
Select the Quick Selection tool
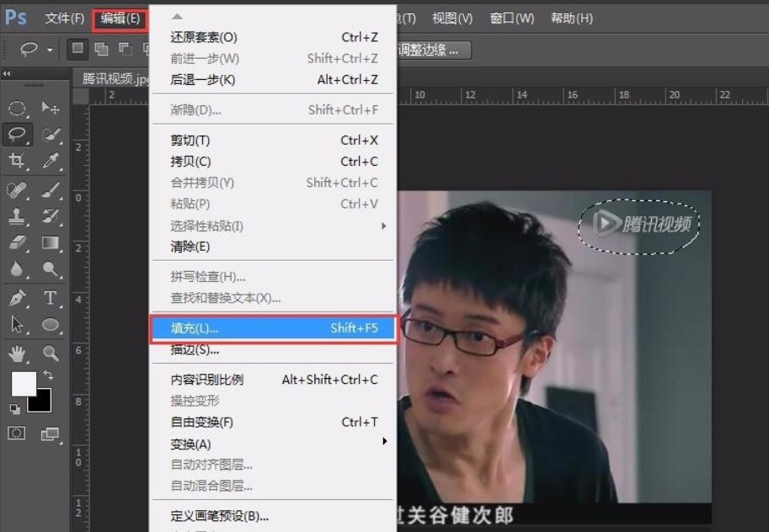[50, 134]
